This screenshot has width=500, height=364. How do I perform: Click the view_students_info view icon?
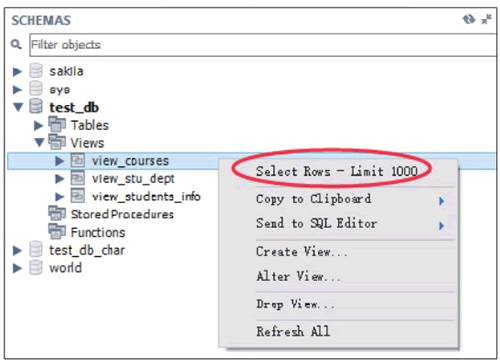pyautogui.click(x=78, y=196)
